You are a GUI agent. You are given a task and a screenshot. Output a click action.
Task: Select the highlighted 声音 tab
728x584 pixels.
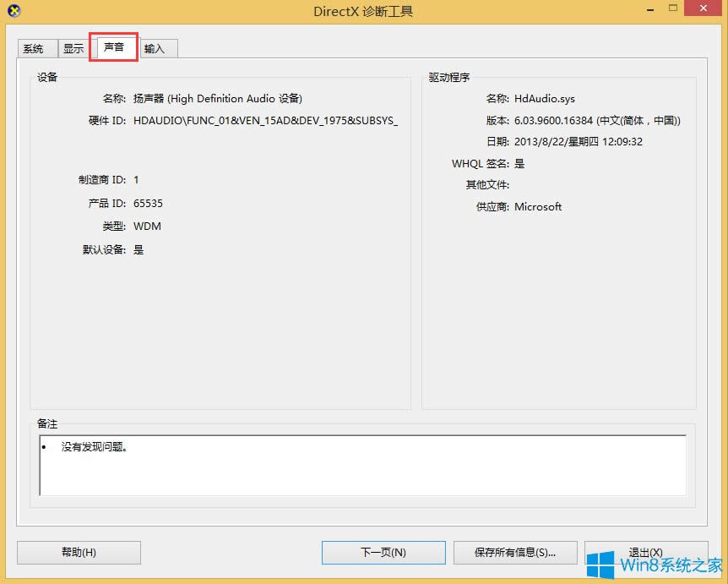113,48
